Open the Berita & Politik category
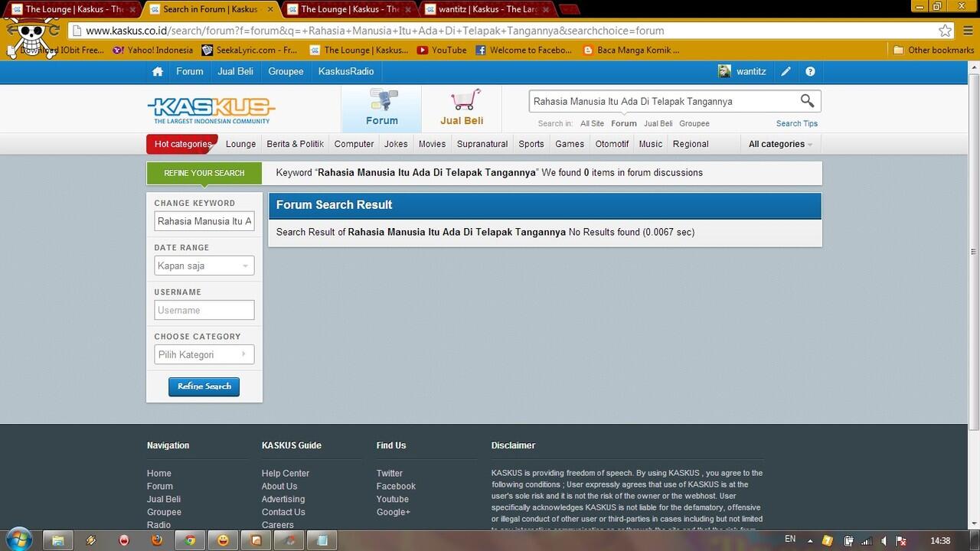The height and width of the screenshot is (551, 980). tap(296, 144)
